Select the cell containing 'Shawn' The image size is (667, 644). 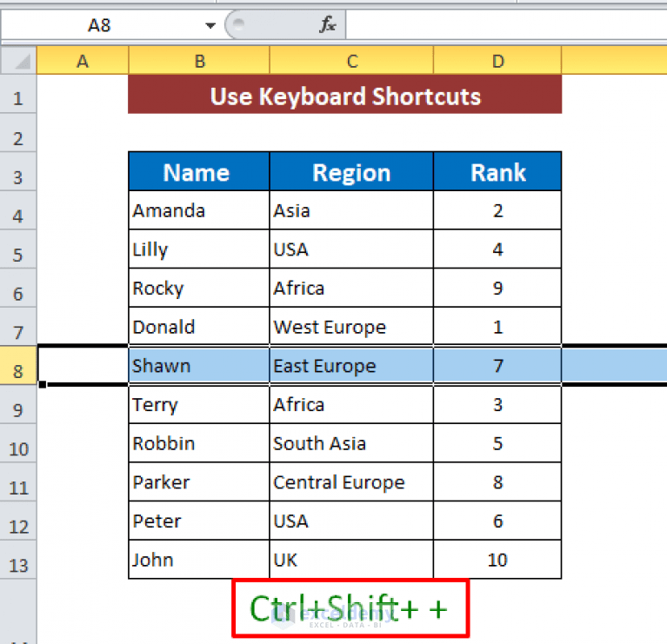(198, 366)
